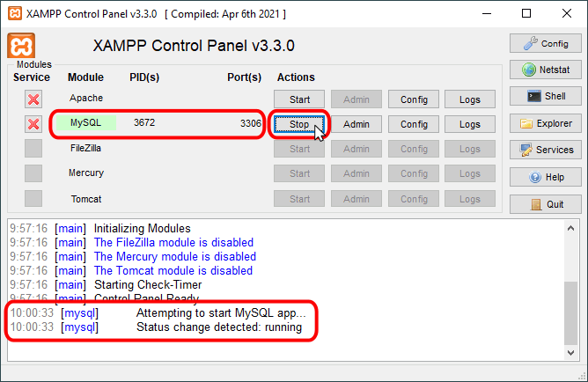Click log line 'The Tomcat module is disabled'

(x=173, y=271)
